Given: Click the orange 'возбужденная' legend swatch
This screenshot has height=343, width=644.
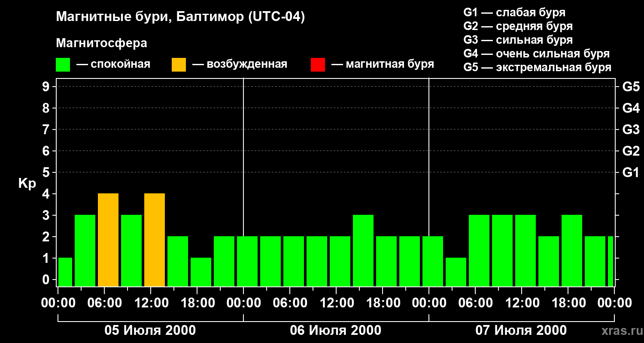Looking at the screenshot, I should [179, 65].
